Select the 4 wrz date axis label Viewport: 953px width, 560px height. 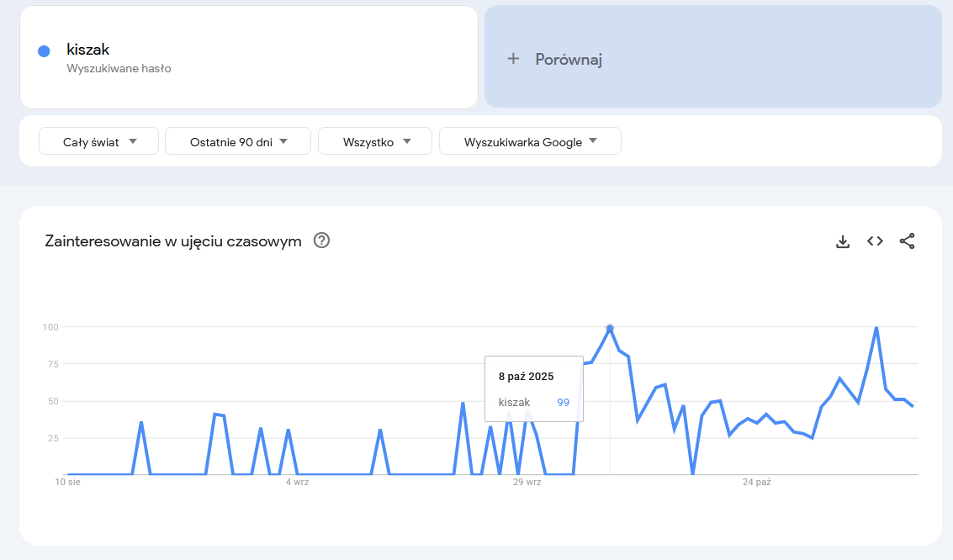(x=297, y=483)
